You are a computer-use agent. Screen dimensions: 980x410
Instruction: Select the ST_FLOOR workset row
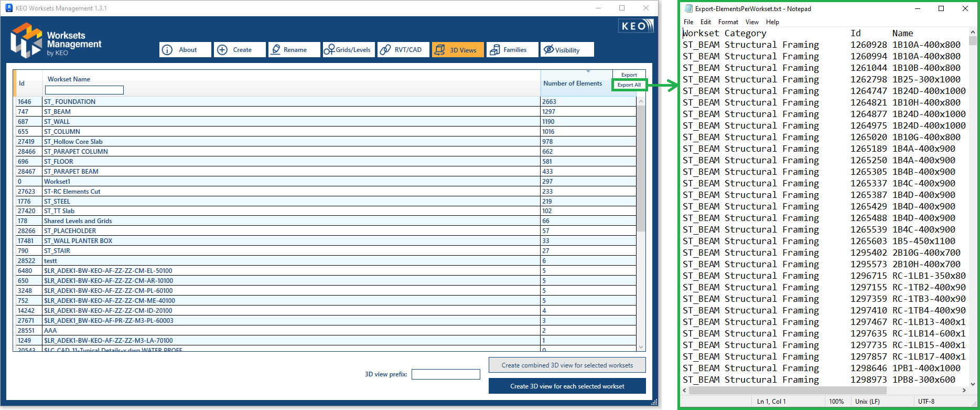[326, 162]
